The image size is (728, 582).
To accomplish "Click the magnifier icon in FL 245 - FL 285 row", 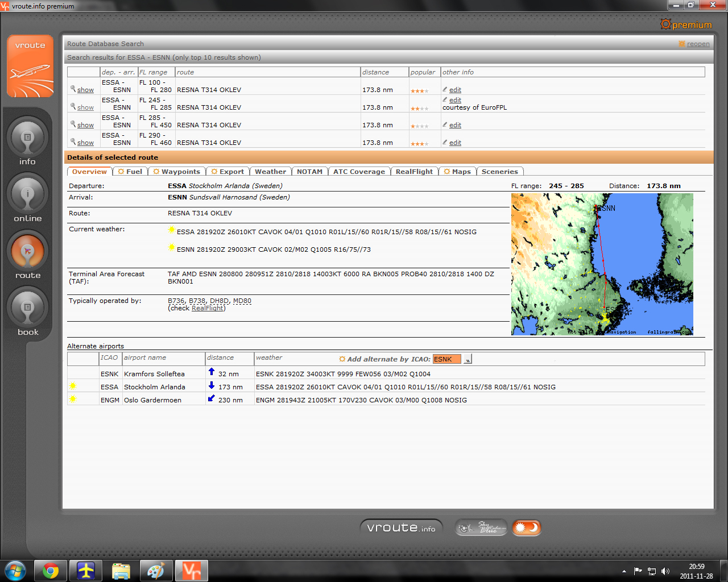I will coord(73,106).
